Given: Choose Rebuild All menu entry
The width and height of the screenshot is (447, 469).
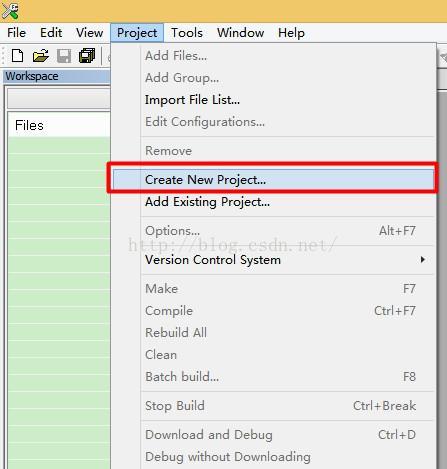Looking at the screenshot, I should (x=273, y=333).
